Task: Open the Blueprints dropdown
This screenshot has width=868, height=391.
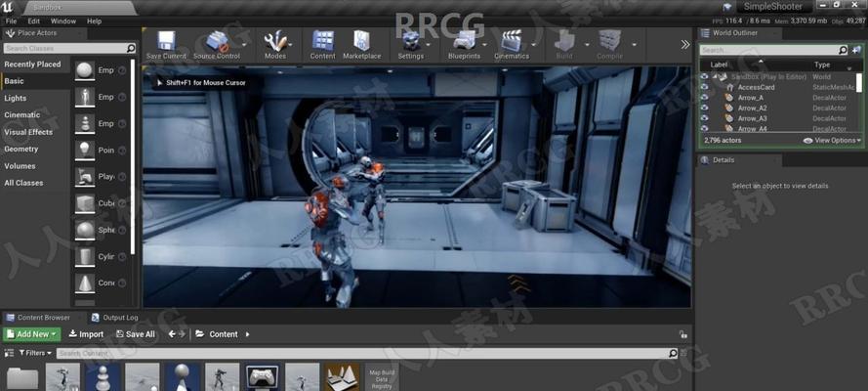Action: [485, 44]
